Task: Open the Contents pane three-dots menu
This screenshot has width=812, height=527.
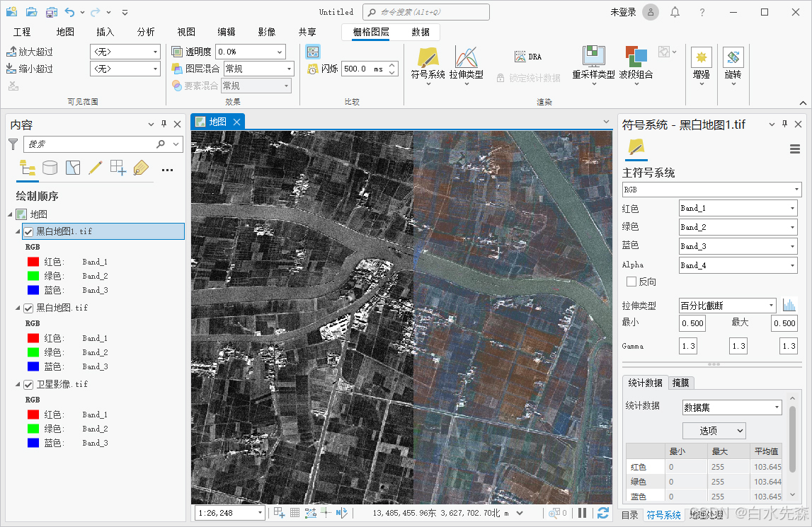Action: pyautogui.click(x=167, y=170)
